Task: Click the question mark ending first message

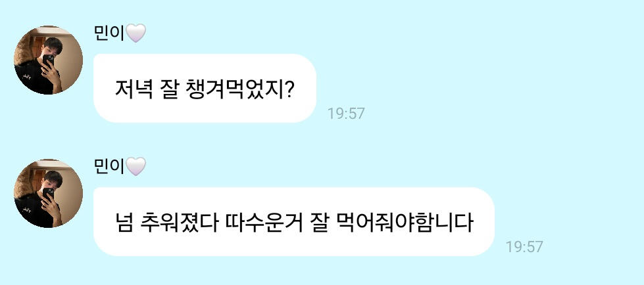Action: (x=287, y=89)
